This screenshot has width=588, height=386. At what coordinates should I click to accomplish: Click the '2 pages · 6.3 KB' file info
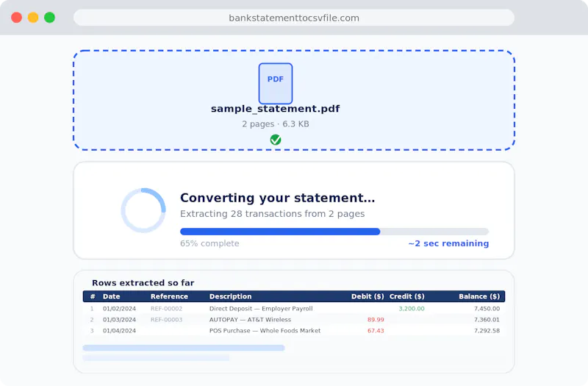point(275,124)
